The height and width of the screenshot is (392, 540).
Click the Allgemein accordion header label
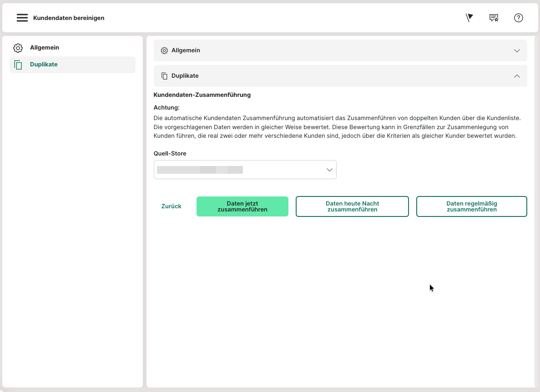186,50
